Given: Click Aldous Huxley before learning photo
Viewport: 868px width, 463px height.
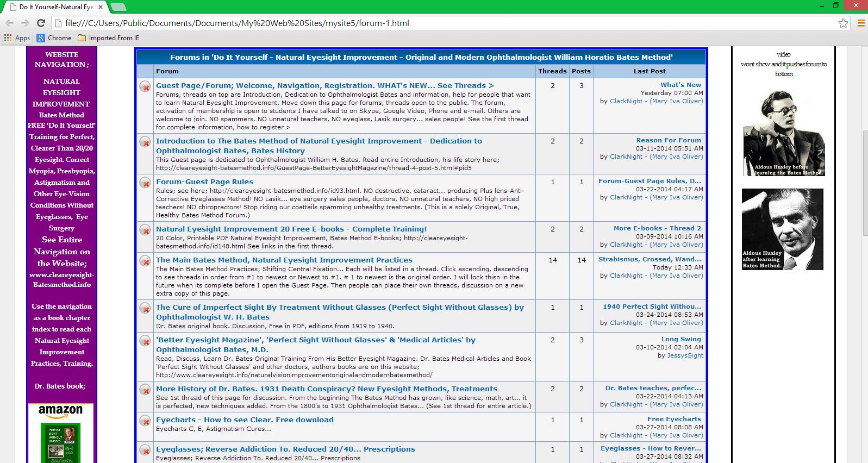Looking at the screenshot, I should [x=783, y=133].
